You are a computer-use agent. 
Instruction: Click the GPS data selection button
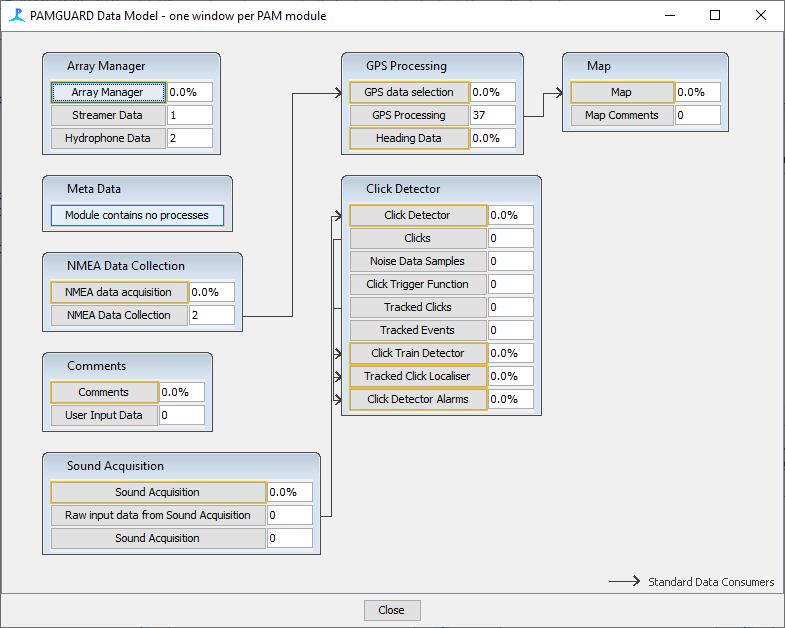[409, 92]
